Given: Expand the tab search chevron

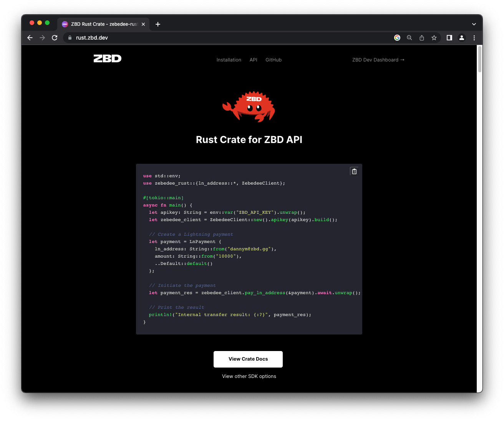Looking at the screenshot, I should pyautogui.click(x=474, y=24).
